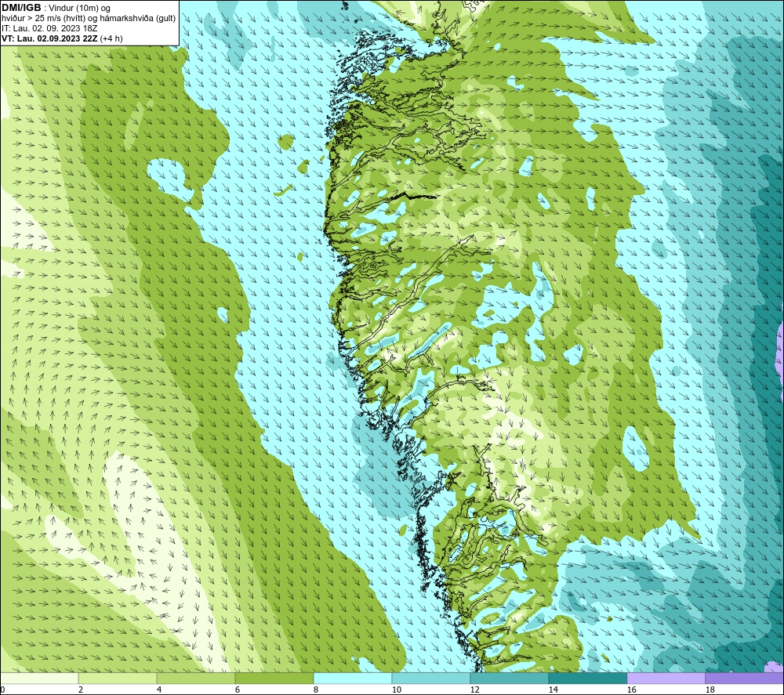Click the 12–14 m/s teal legend swatch
Image resolution: width=784 pixels, height=695 pixels.
509,678
